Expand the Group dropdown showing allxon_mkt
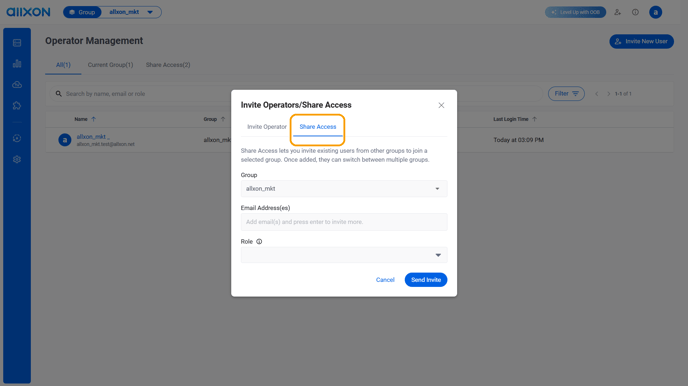The image size is (688, 386). (x=344, y=189)
